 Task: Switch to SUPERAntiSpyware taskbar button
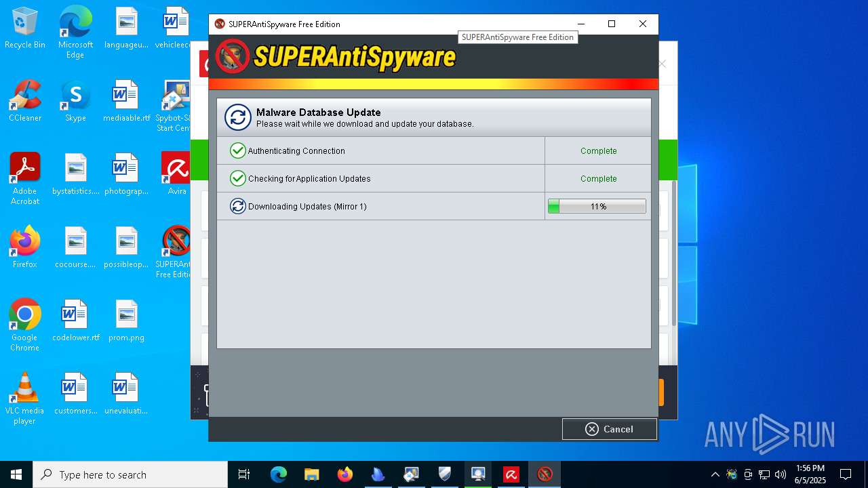coord(545,474)
